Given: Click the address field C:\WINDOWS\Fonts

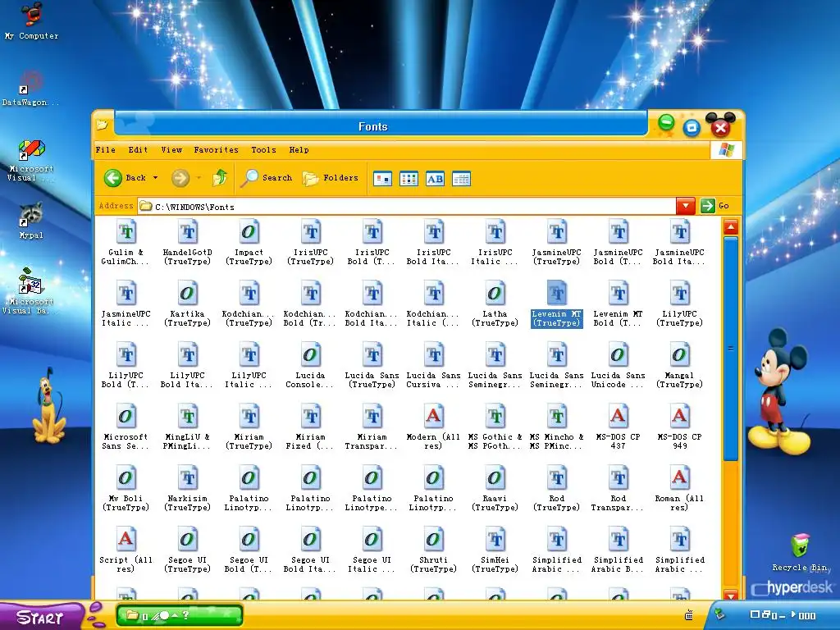Looking at the screenshot, I should pyautogui.click(x=406, y=206).
